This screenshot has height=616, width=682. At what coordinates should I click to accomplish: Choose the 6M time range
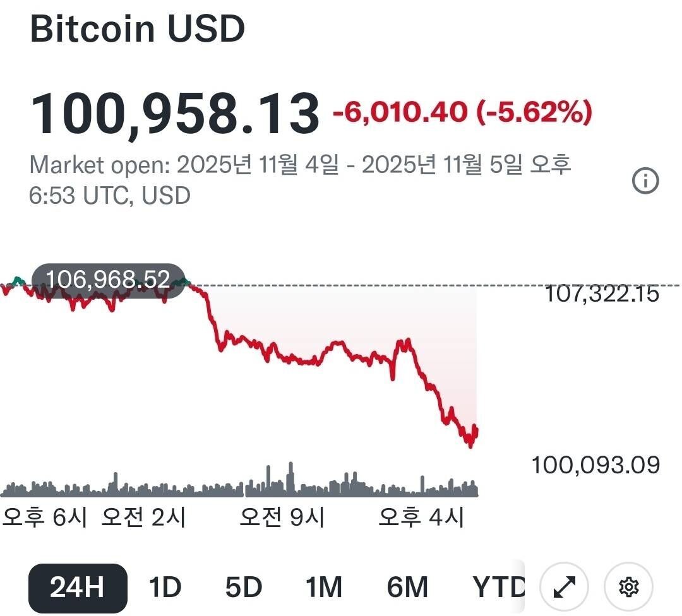point(407,588)
